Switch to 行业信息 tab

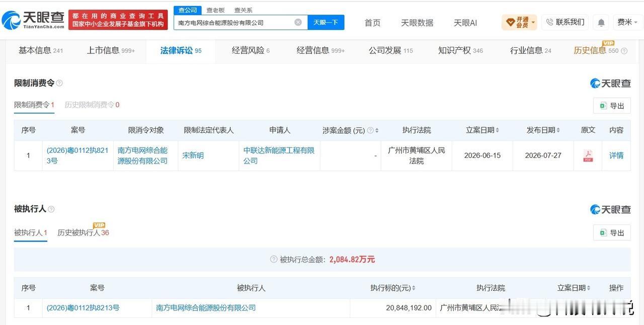pos(530,50)
